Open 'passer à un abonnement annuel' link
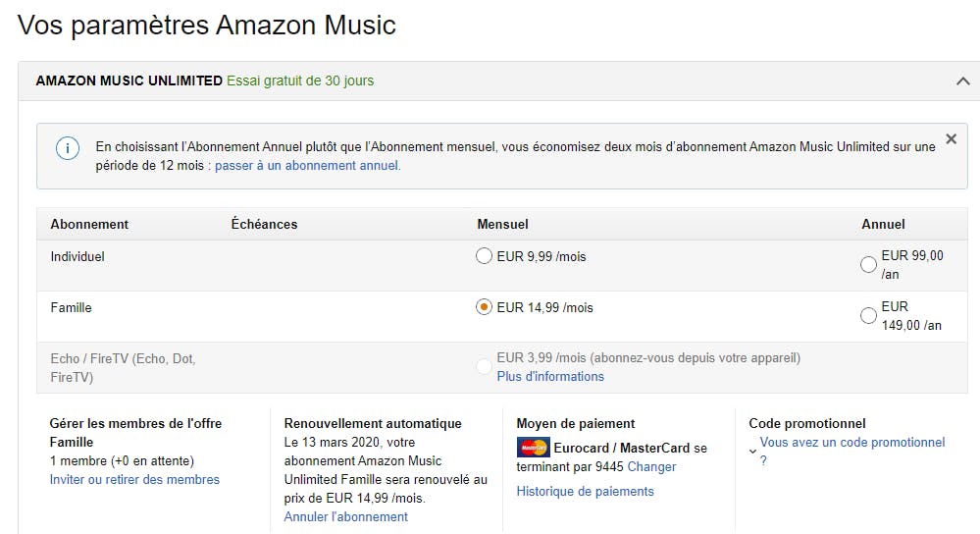980x534 pixels. tap(307, 166)
